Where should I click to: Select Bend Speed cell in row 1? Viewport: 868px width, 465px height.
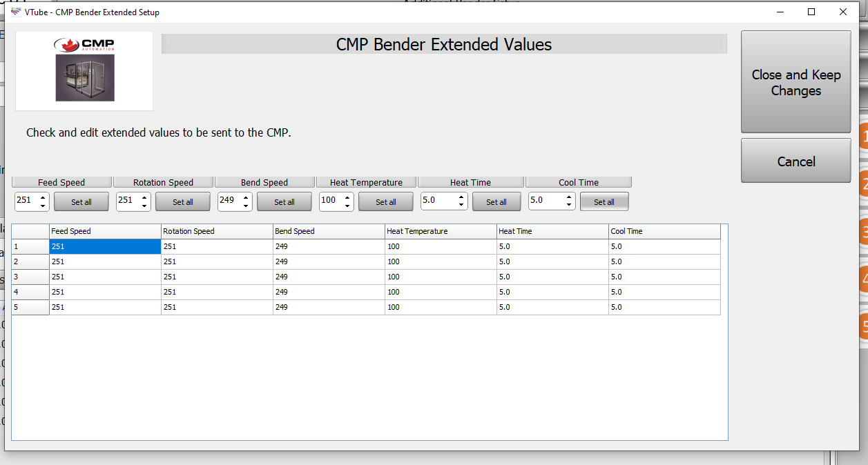329,246
